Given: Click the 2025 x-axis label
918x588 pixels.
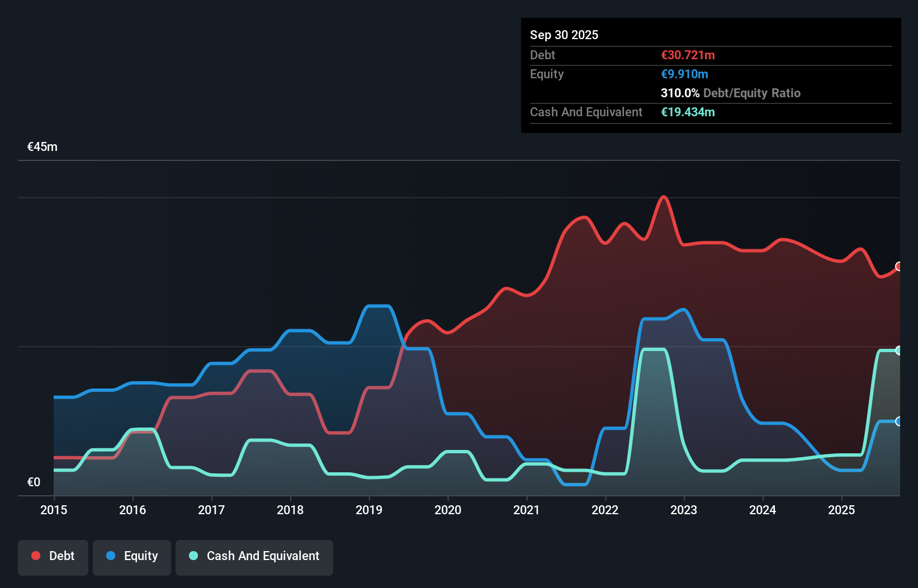Looking at the screenshot, I should (841, 510).
